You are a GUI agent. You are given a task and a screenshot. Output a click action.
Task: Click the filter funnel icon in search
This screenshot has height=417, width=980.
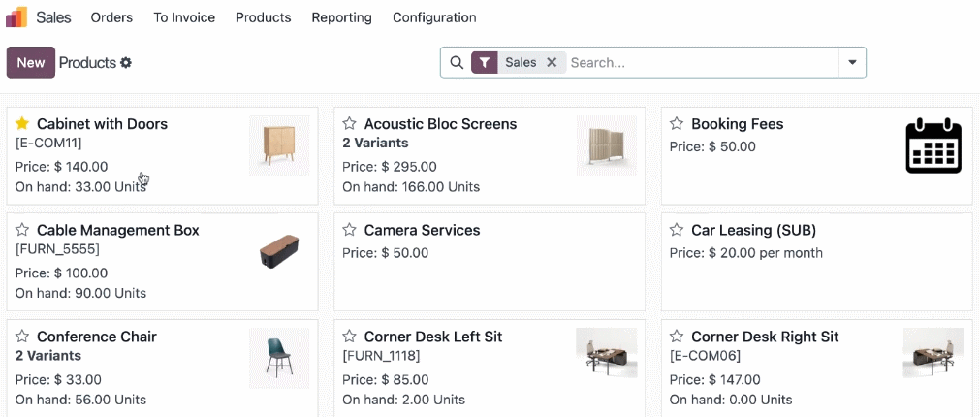pyautogui.click(x=485, y=63)
